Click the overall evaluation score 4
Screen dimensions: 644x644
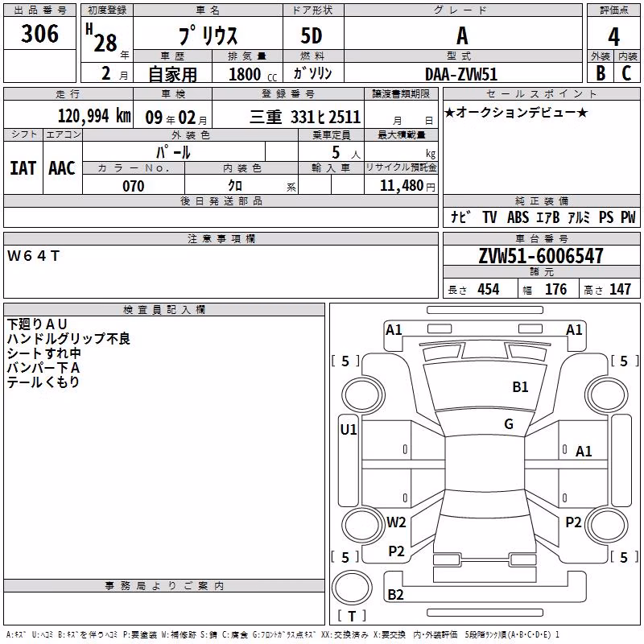point(613,37)
